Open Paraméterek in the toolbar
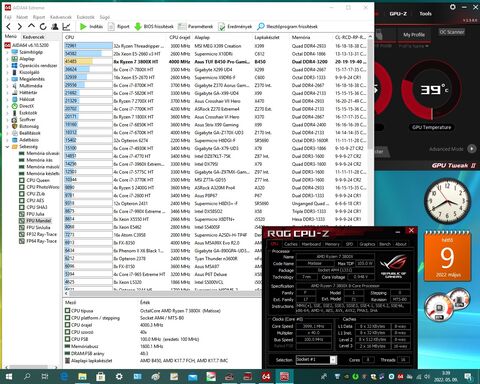Viewport: 480px width, 384px height. point(196,27)
